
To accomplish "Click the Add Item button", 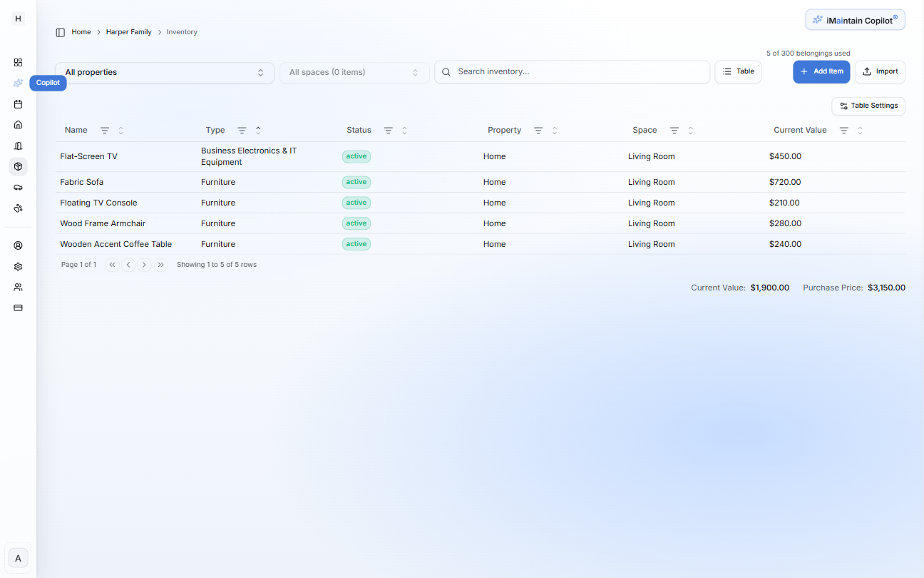I will click(x=821, y=71).
